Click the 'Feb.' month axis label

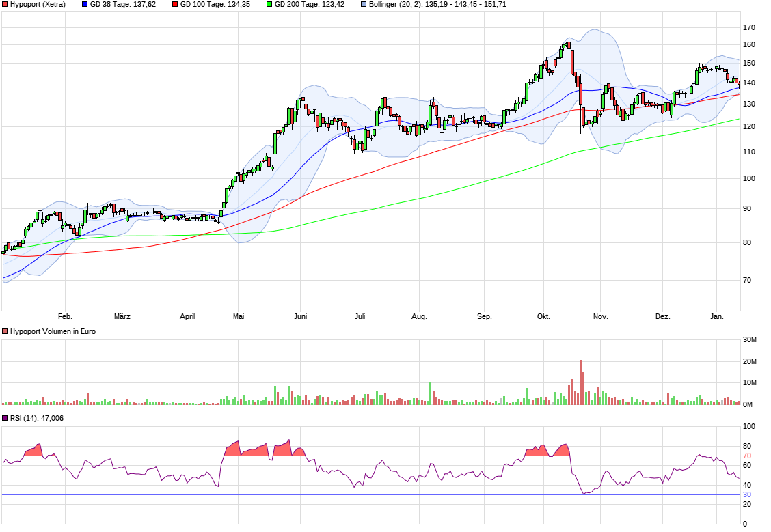pos(65,316)
